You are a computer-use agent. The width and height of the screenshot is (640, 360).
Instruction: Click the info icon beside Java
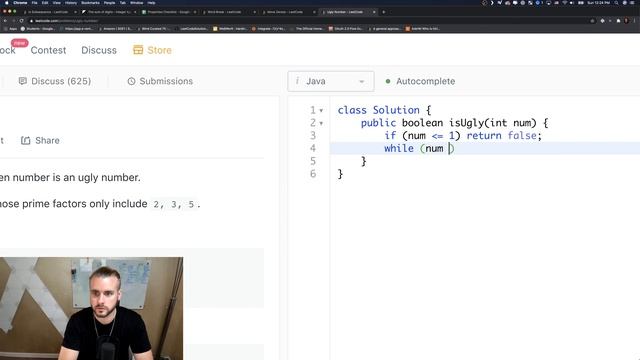(x=297, y=81)
